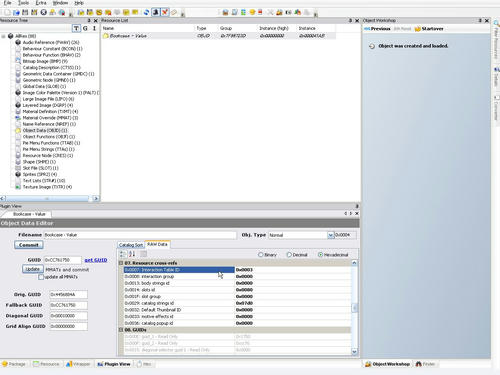Click the Update button
Image resolution: width=500 pixels, height=375 pixels.
(33, 269)
